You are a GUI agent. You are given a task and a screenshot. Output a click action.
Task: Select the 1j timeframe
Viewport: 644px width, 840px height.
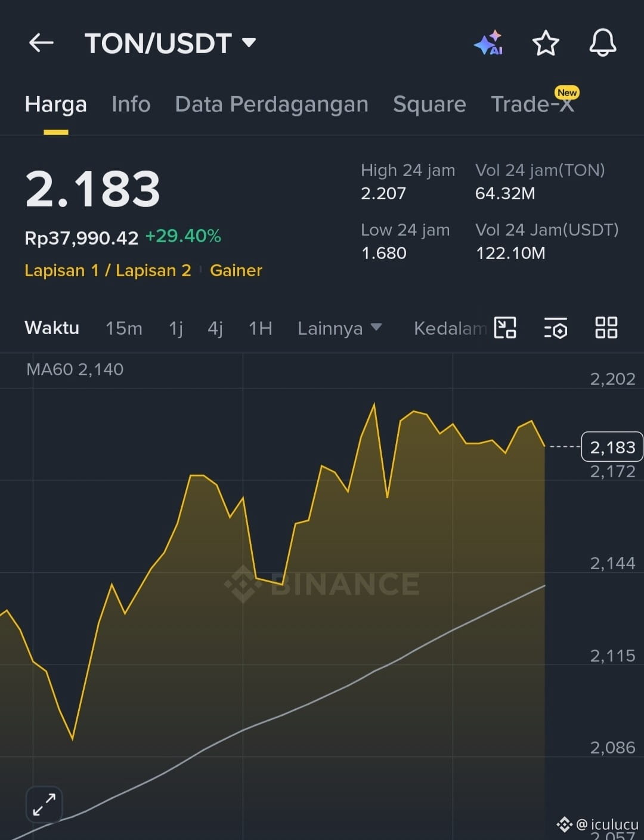pos(176,328)
